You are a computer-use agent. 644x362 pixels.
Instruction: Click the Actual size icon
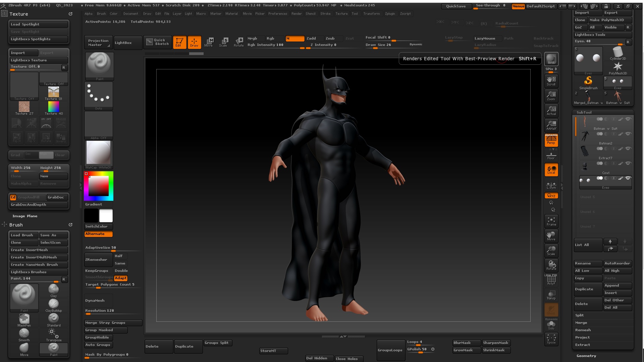551,110
